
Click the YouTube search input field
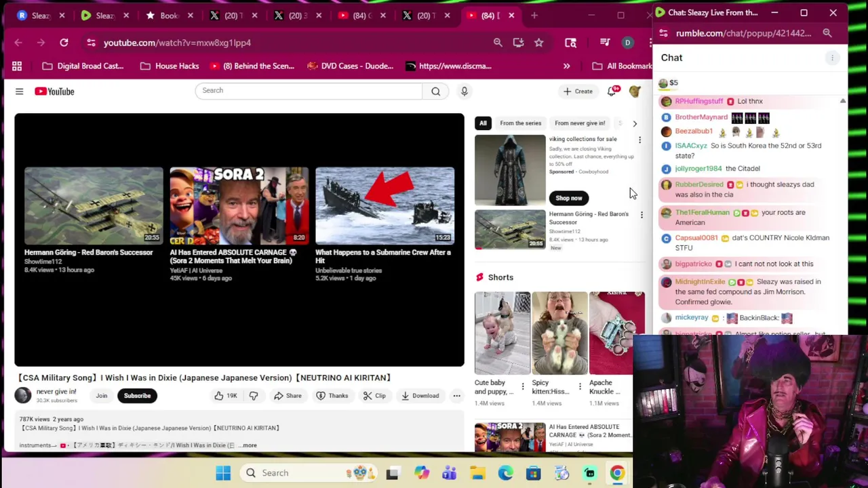(309, 91)
